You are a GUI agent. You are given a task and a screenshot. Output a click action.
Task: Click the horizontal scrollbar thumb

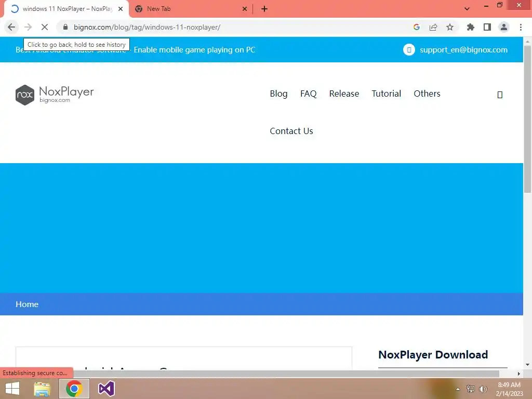click(x=286, y=374)
